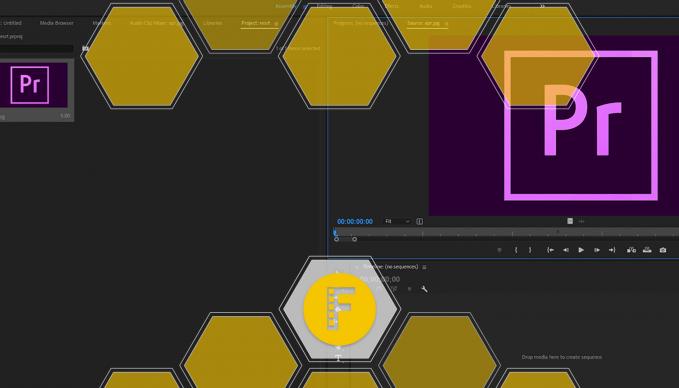This screenshot has width=679, height=388.
Task: Click the settings icon next to Fit
Action: click(x=420, y=221)
